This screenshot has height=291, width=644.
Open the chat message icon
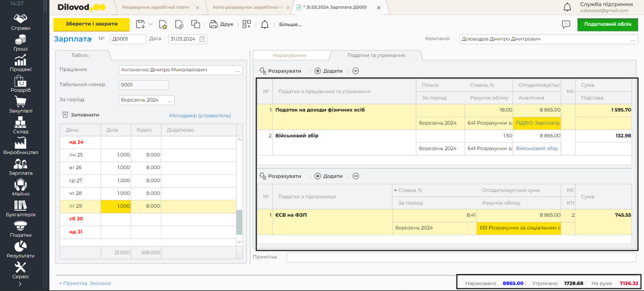tap(566, 24)
